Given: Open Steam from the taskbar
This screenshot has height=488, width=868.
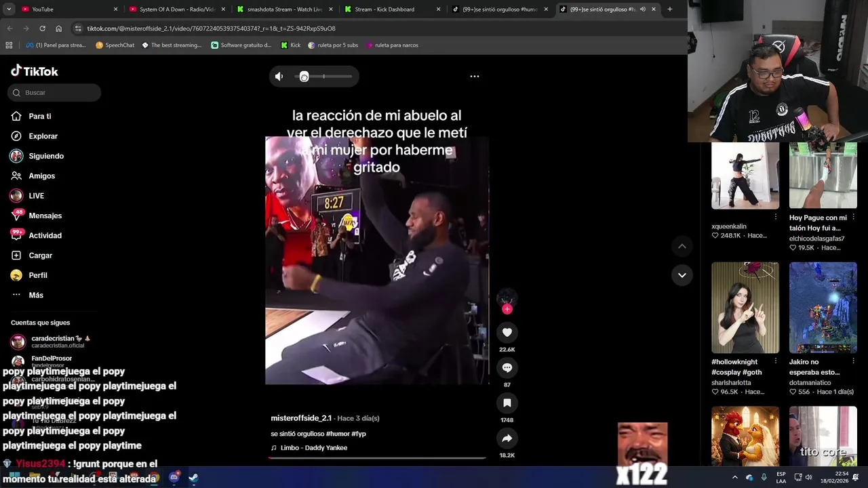Looking at the screenshot, I should 193,478.
